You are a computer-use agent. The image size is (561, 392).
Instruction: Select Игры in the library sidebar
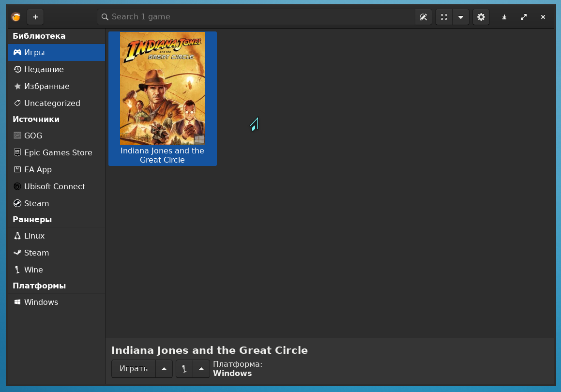57,53
